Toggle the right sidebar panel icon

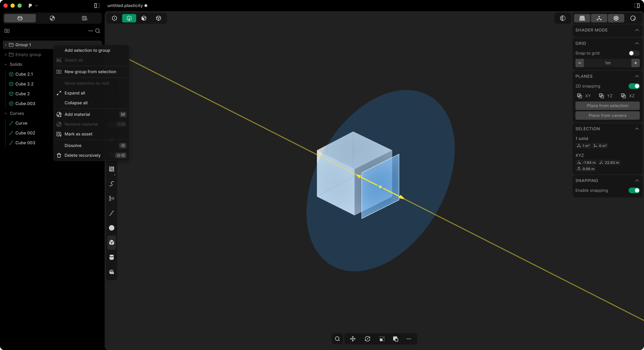coord(637,6)
